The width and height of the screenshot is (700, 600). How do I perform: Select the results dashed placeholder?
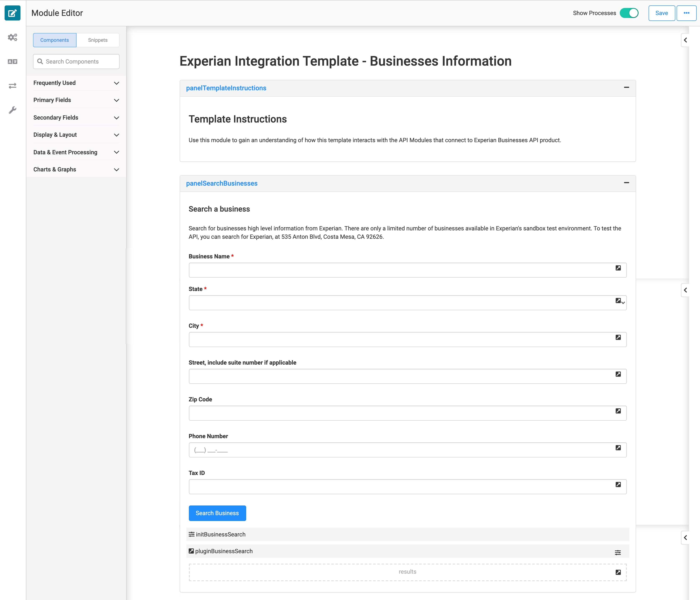coord(407,572)
